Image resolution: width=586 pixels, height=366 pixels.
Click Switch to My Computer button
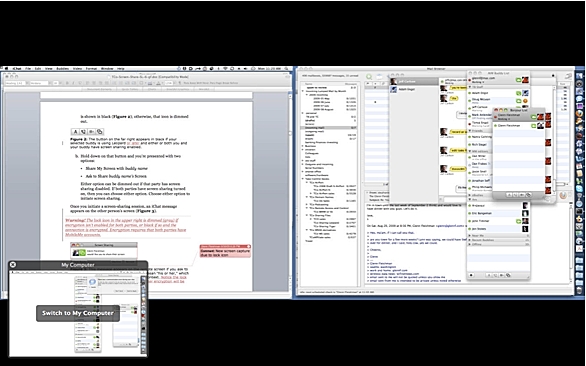point(78,313)
